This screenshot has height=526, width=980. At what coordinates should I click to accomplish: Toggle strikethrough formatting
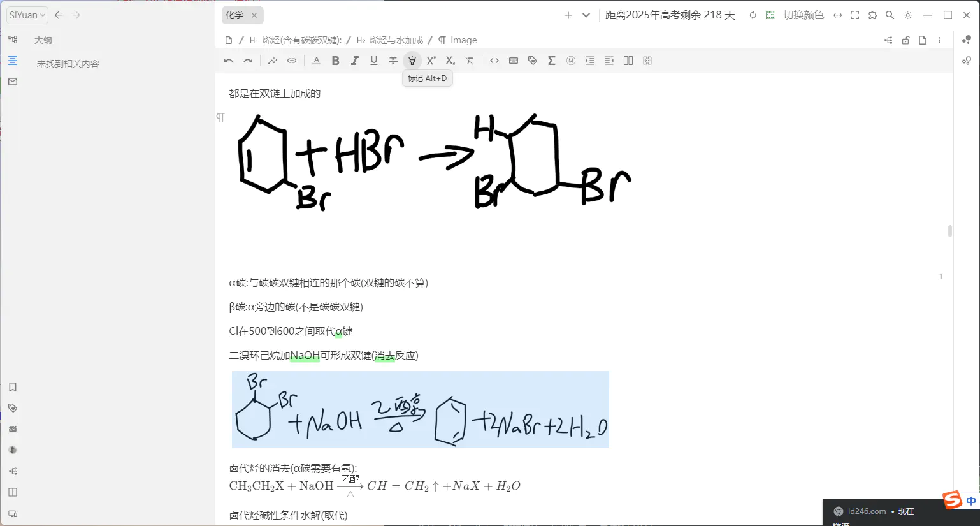pyautogui.click(x=393, y=61)
